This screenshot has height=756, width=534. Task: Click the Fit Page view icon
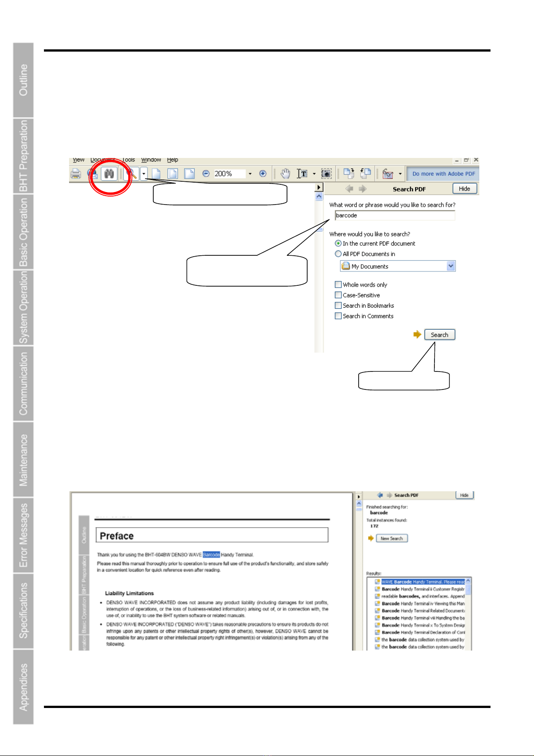click(x=173, y=174)
